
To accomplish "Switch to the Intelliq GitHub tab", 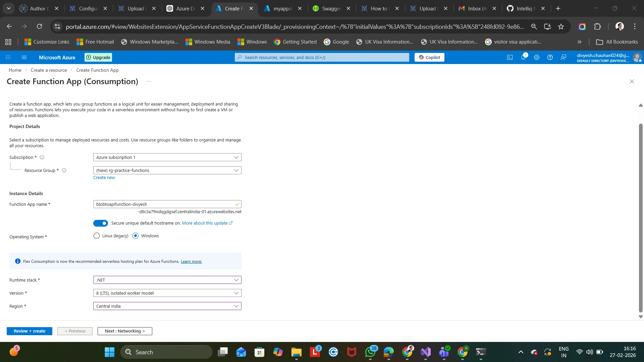I will coord(526,8).
